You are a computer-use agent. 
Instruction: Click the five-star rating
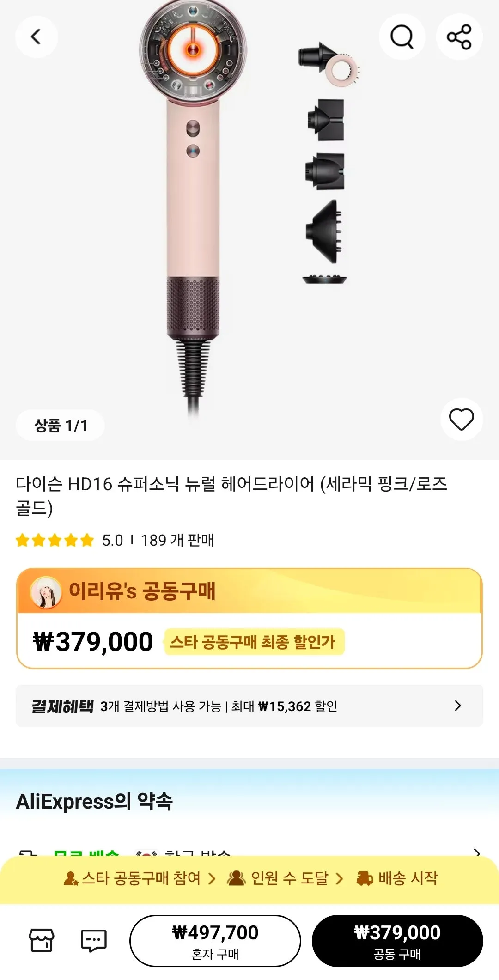(x=55, y=540)
